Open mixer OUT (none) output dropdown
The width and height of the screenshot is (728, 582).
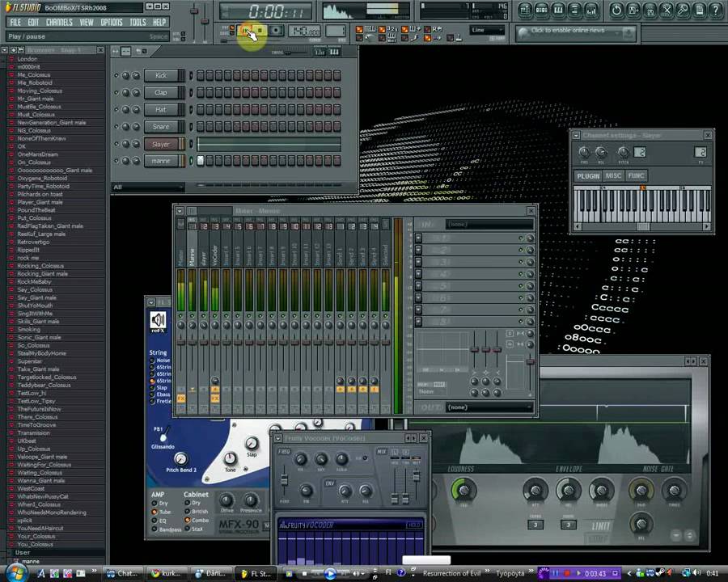[x=489, y=407]
